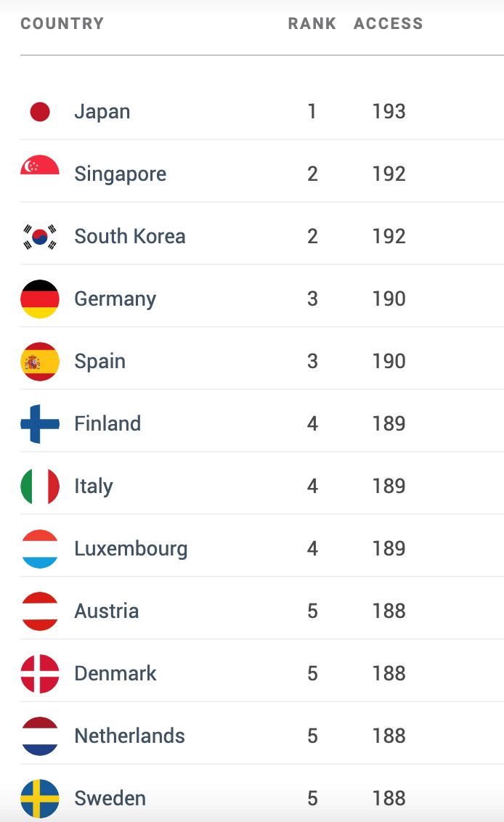Sort by the COUNTRY column header
The width and height of the screenshot is (504, 822).
point(62,23)
